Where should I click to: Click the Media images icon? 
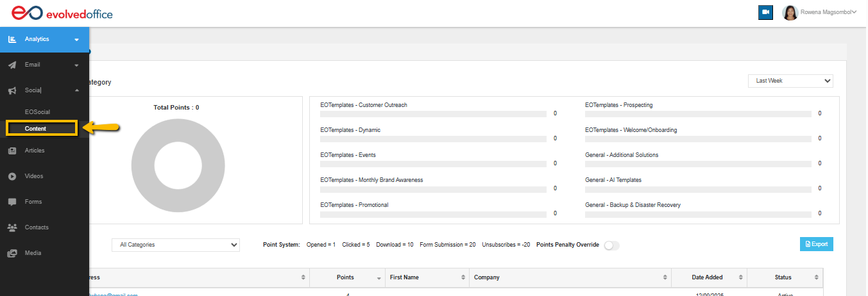click(12, 253)
